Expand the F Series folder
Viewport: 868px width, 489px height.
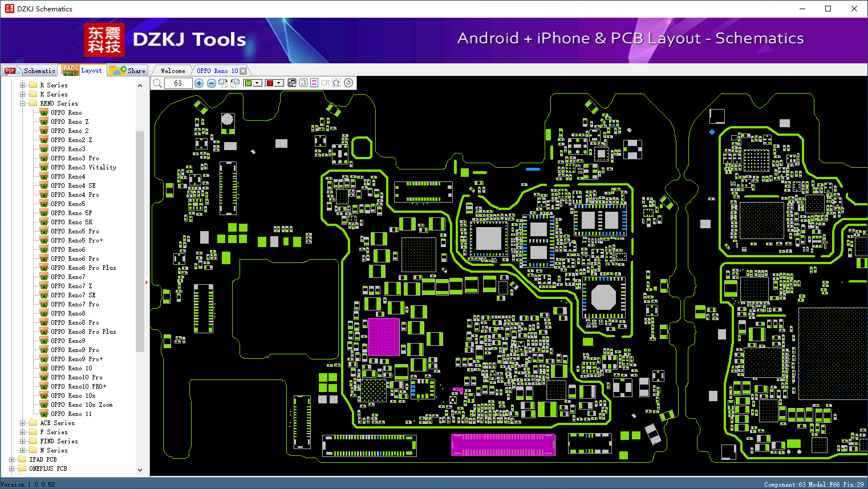[23, 432]
